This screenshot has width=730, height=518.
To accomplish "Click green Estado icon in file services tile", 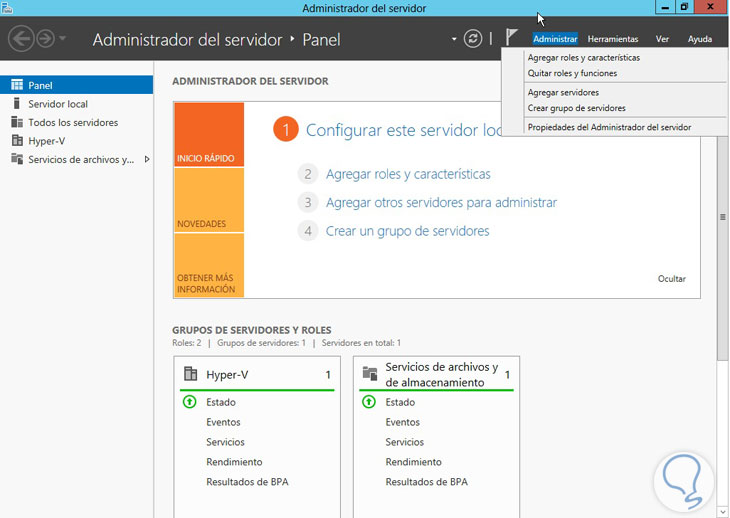I will click(x=369, y=402).
